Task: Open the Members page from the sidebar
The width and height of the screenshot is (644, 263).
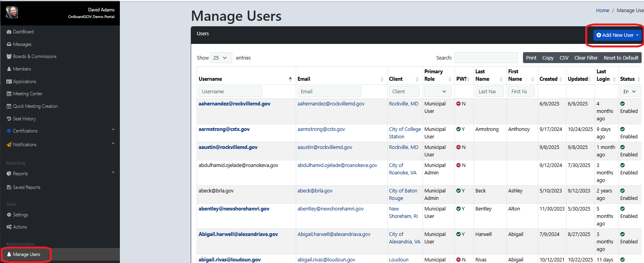Action: point(22,69)
